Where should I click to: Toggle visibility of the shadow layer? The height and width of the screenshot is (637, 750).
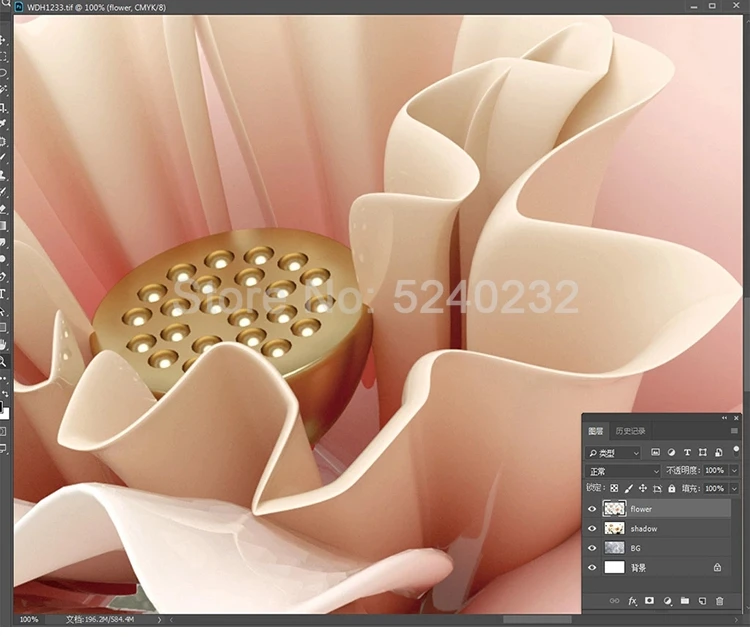[x=592, y=528]
